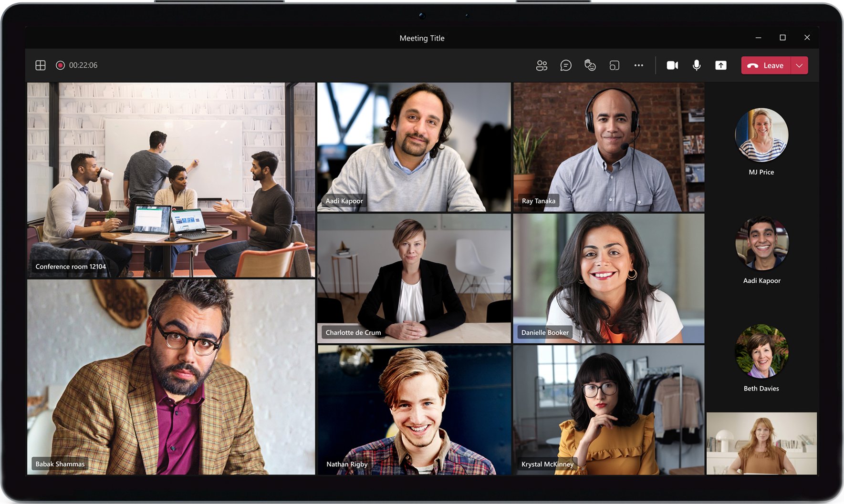The height and width of the screenshot is (504, 844).
Task: Maximize the meeting window
Action: (782, 38)
